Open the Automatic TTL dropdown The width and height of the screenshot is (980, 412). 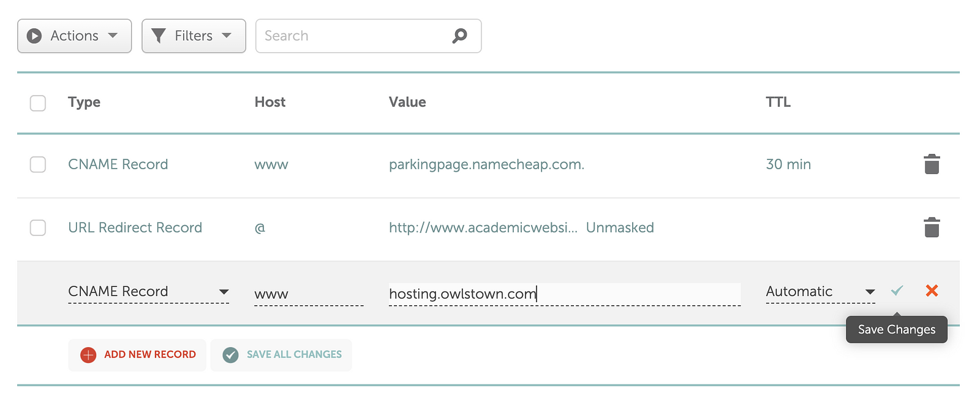[820, 292]
